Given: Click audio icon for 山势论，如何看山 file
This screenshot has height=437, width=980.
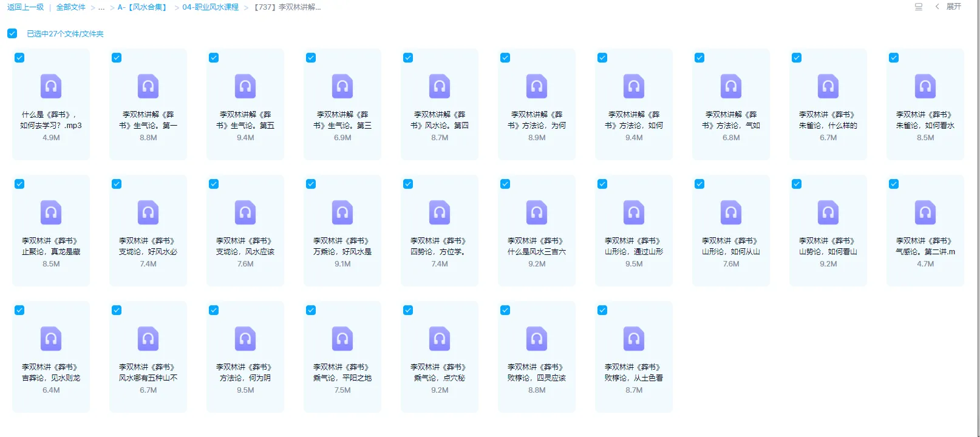Looking at the screenshot, I should (828, 212).
